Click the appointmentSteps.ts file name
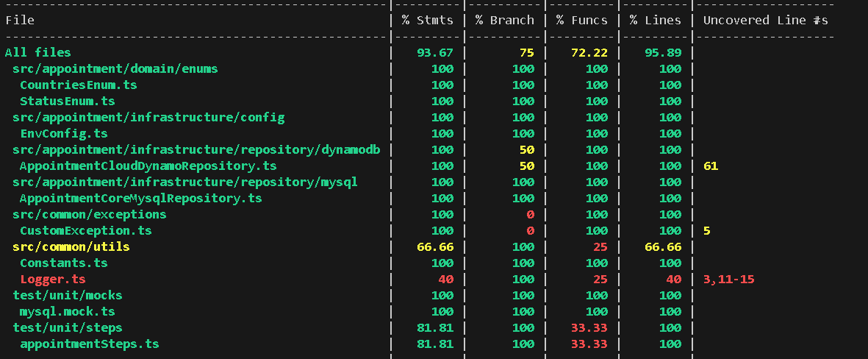The height and width of the screenshot is (359, 868). (90, 344)
